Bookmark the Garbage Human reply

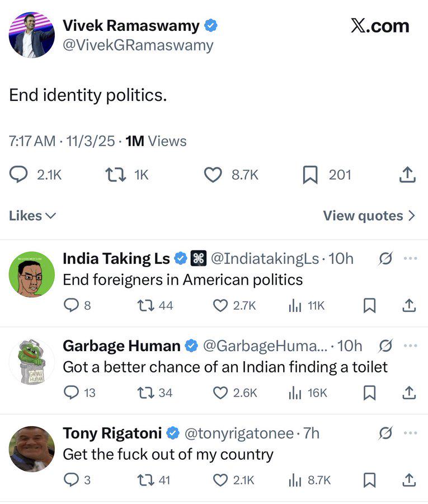[369, 393]
